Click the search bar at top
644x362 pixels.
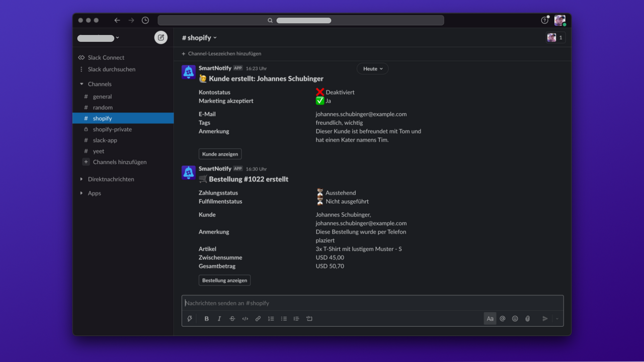point(301,20)
